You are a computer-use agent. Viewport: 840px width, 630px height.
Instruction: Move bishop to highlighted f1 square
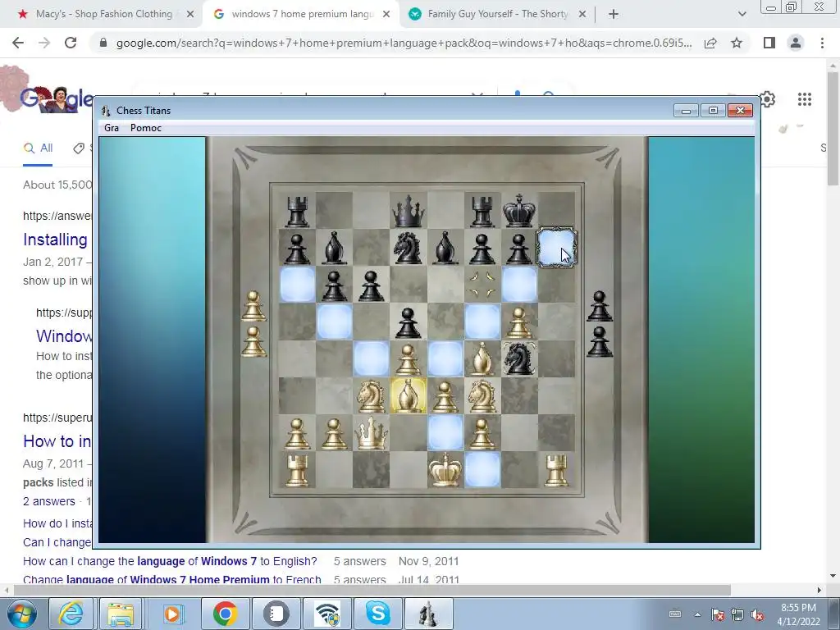click(482, 469)
